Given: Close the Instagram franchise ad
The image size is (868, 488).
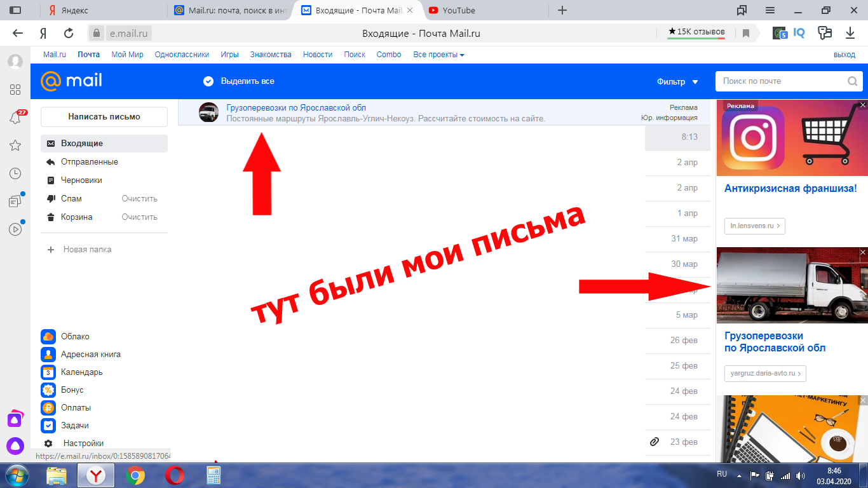Looking at the screenshot, I should pos(862,105).
